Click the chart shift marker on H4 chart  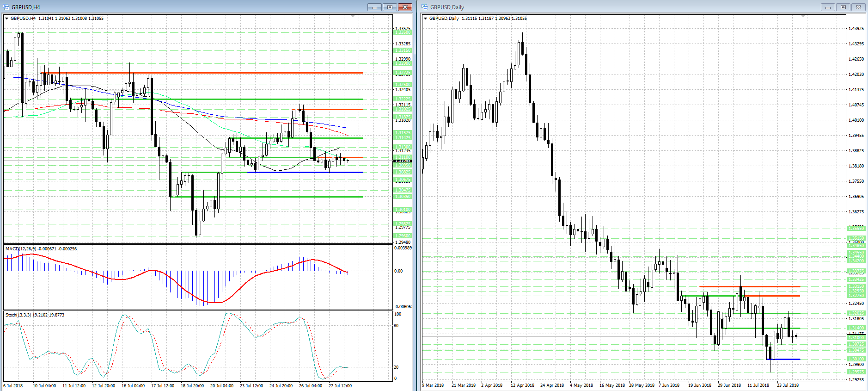[x=353, y=16]
